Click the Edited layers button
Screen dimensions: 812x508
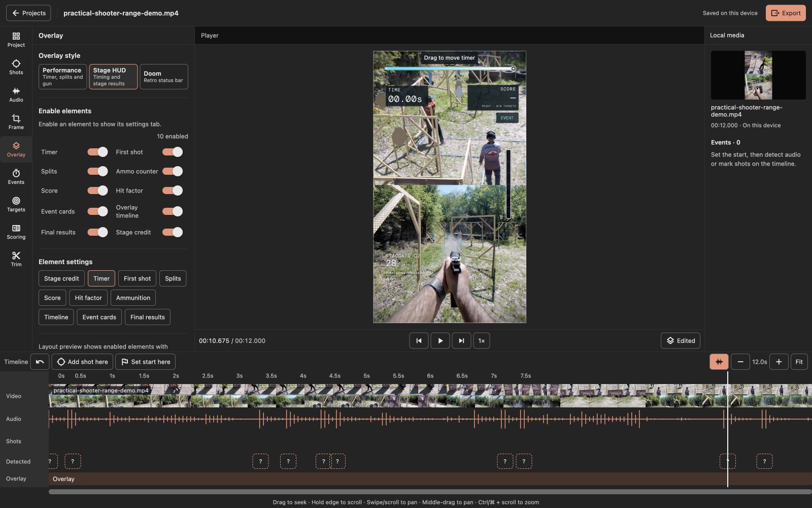pos(681,341)
